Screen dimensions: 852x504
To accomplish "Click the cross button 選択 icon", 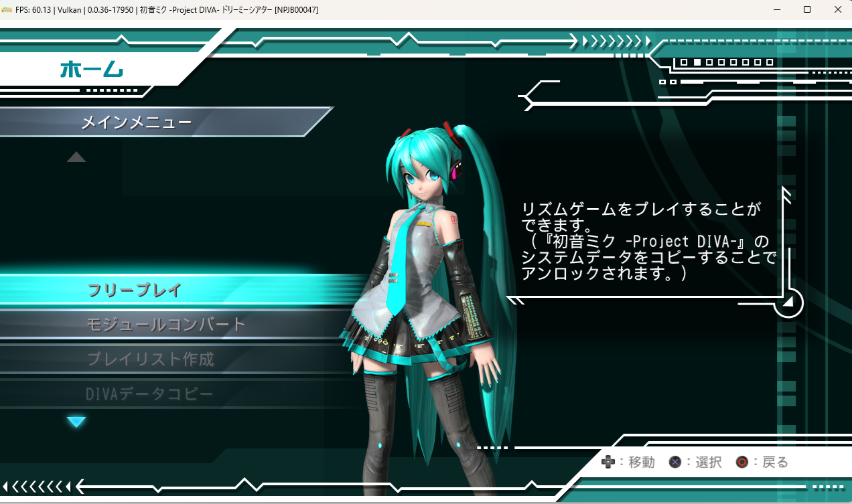I will [x=675, y=462].
